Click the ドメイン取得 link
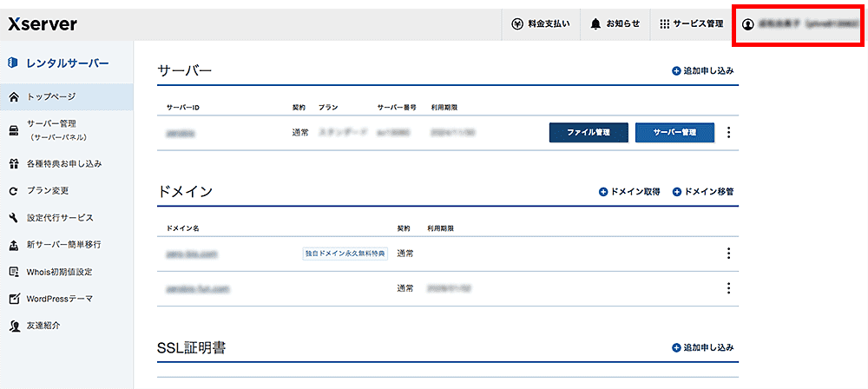The width and height of the screenshot is (868, 389). [635, 192]
